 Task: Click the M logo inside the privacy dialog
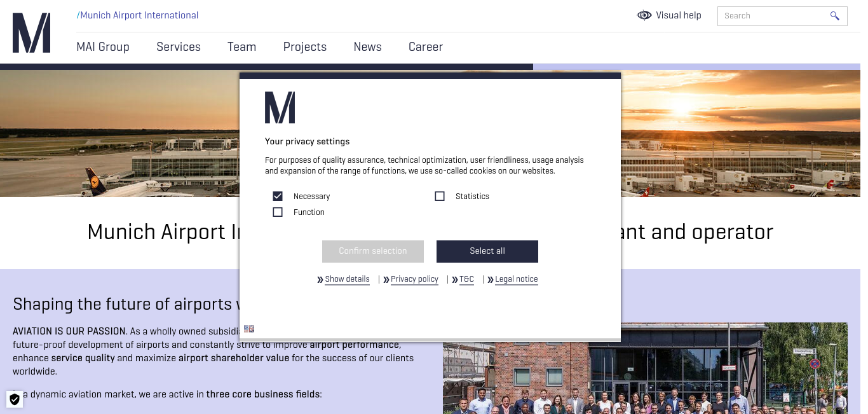(x=280, y=107)
